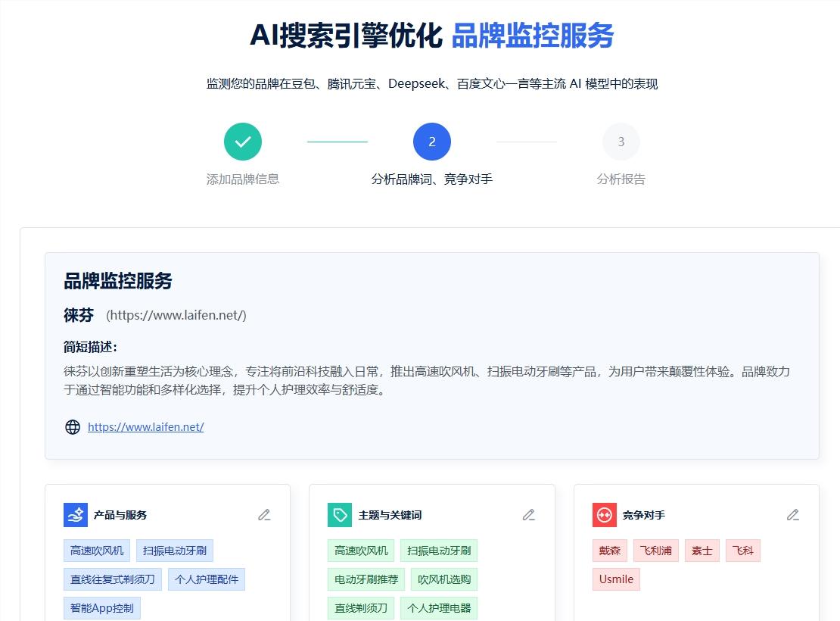Click the 高速吹风机 product tag
Screen dimensions: 840x621
click(96, 551)
